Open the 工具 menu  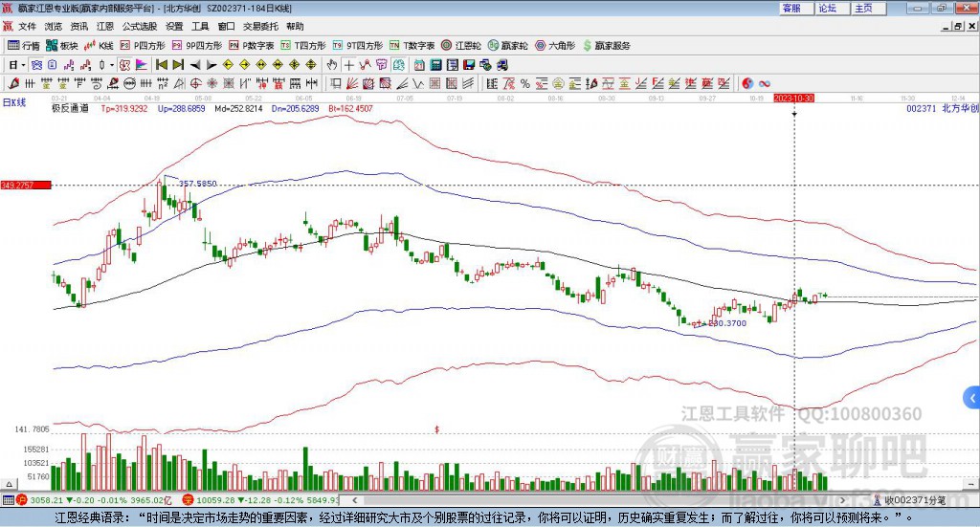pyautogui.click(x=200, y=26)
